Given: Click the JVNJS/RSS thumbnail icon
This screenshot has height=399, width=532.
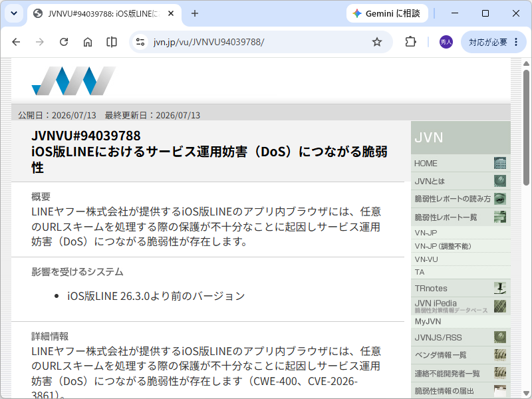Looking at the screenshot, I should 500,337.
